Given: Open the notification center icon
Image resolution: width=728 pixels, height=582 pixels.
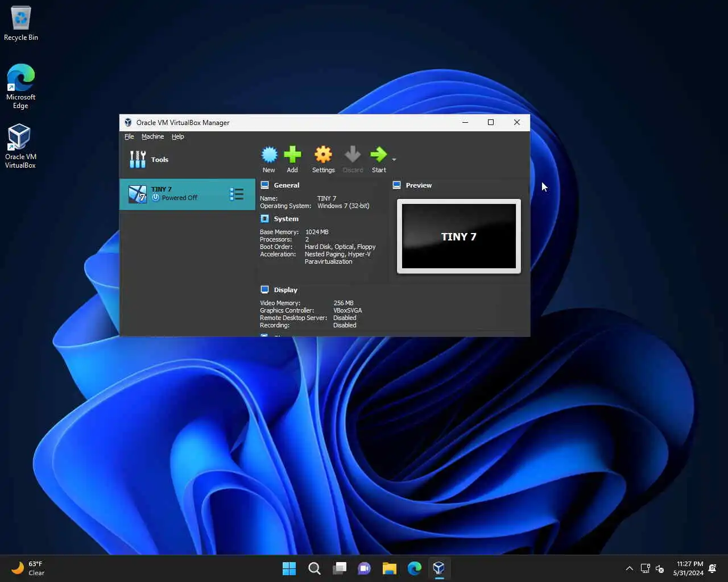Looking at the screenshot, I should 713,568.
